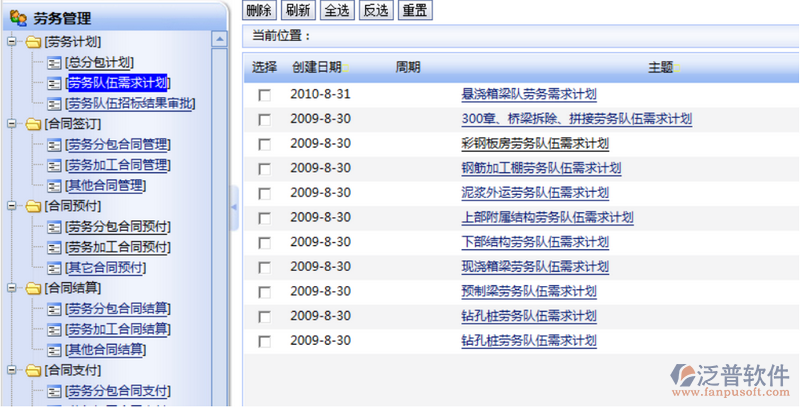Click the page icon beside 其他合同管理

tap(54, 186)
